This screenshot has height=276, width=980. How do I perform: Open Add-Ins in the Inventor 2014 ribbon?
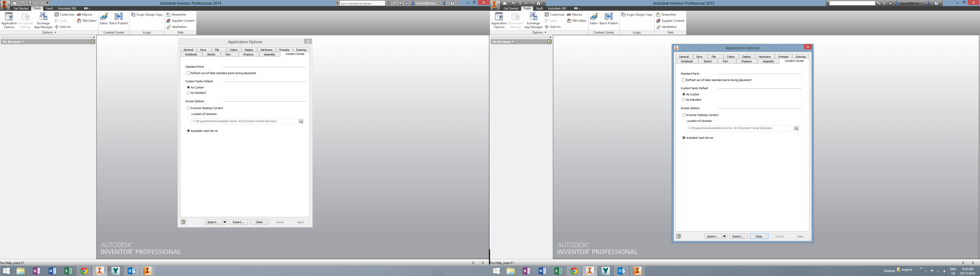(63, 27)
